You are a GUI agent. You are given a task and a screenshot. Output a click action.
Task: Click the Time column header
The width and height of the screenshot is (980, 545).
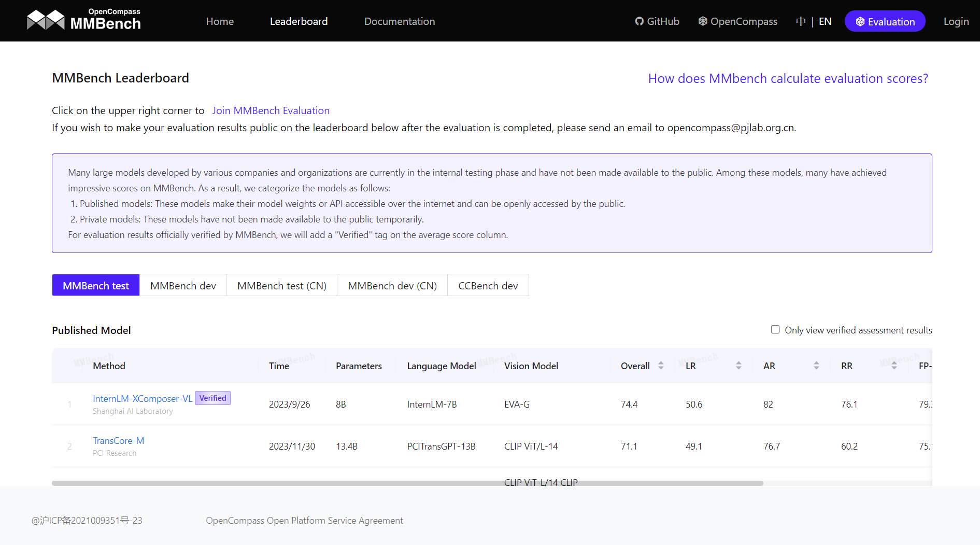tap(279, 366)
